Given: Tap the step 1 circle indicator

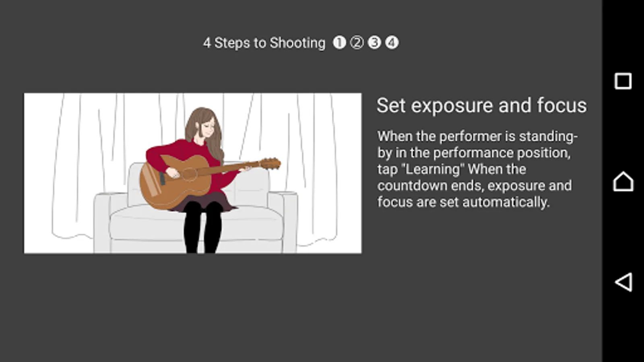Looking at the screenshot, I should [x=339, y=42].
